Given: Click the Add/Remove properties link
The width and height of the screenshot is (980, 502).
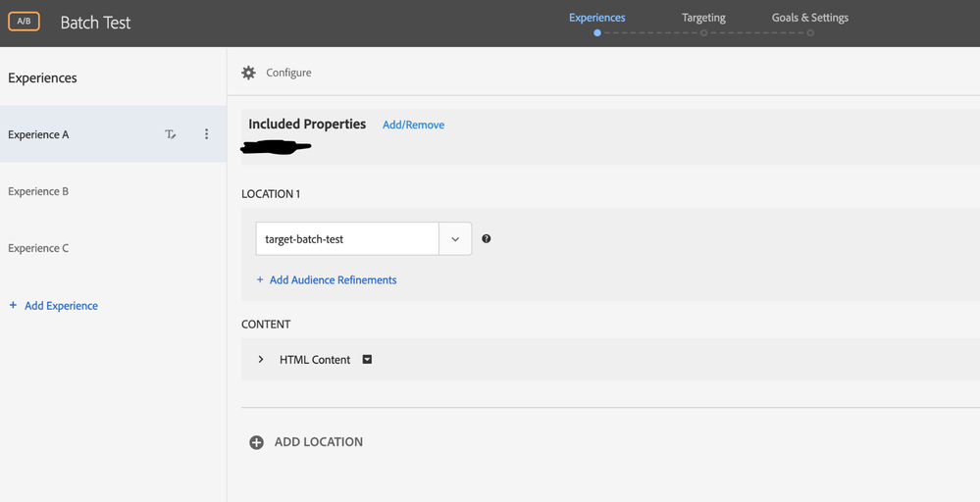Looking at the screenshot, I should (413, 125).
